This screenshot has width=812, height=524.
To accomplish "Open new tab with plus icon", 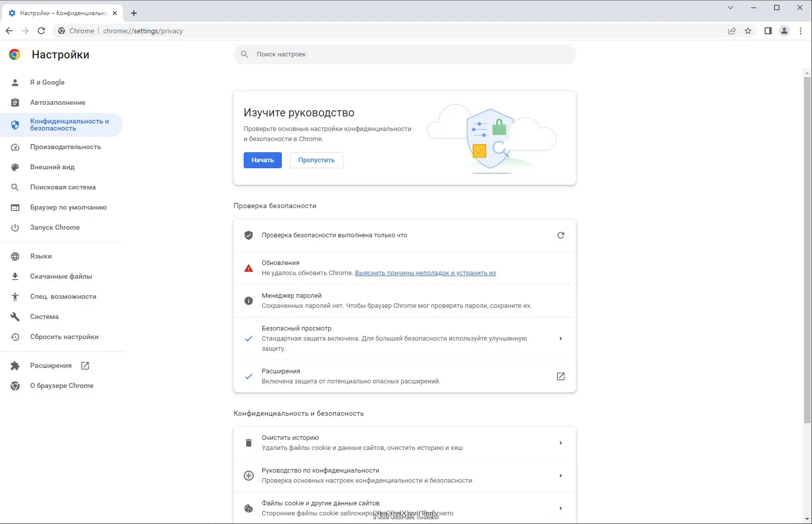I will (x=134, y=13).
